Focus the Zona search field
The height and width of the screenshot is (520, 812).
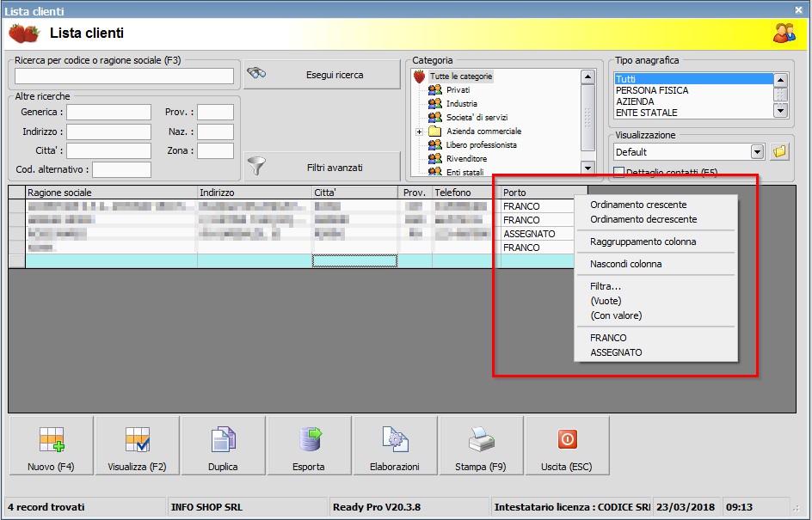[x=215, y=150]
